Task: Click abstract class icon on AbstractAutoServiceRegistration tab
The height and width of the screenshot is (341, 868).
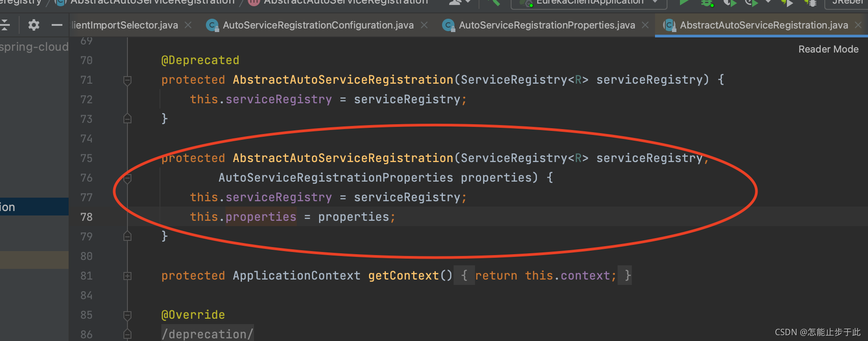Action: tap(669, 25)
